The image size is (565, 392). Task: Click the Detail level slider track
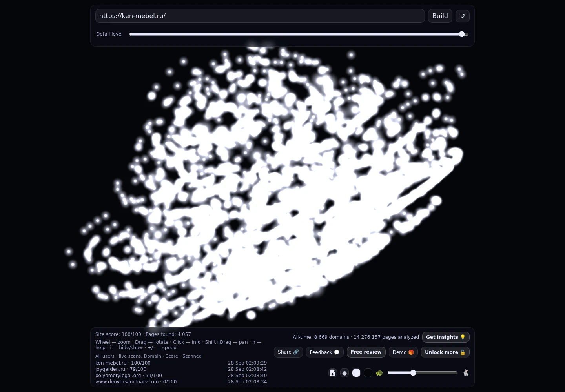299,34
